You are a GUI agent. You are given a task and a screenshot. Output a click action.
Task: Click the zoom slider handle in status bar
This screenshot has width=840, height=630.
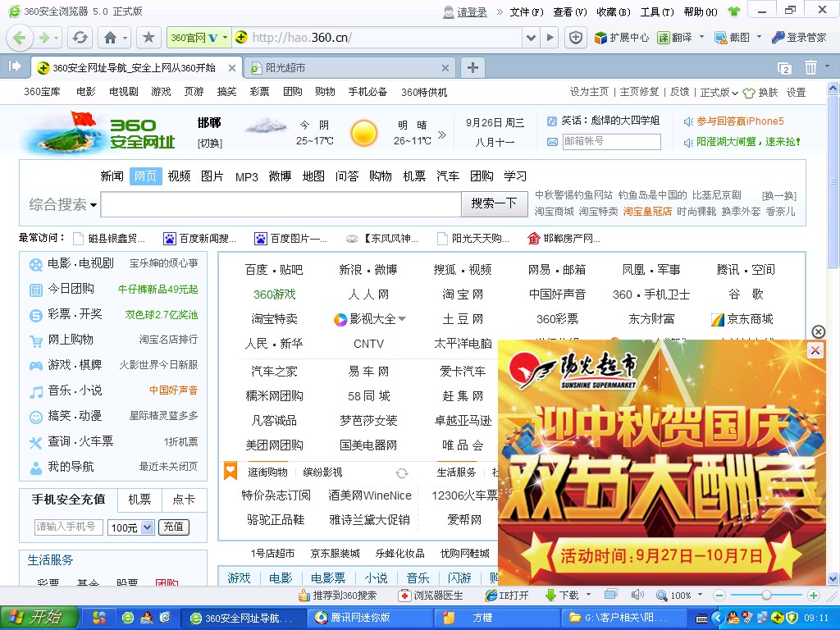767,595
